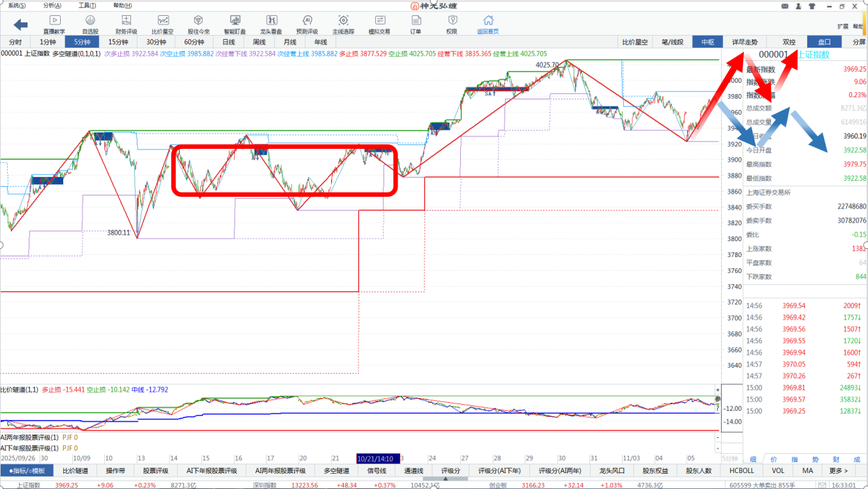Expand the 工具(T) menu
Screen dimensions: 868x489
[x=88, y=5]
